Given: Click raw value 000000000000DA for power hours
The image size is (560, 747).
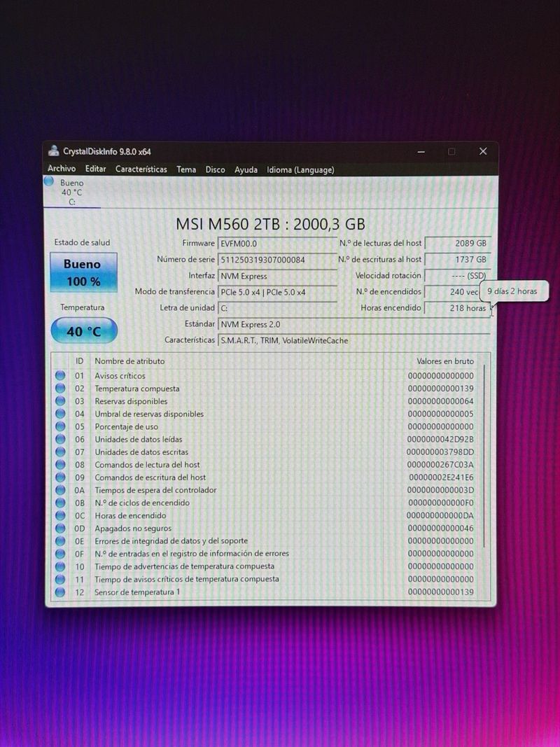Looking at the screenshot, I should click(440, 515).
